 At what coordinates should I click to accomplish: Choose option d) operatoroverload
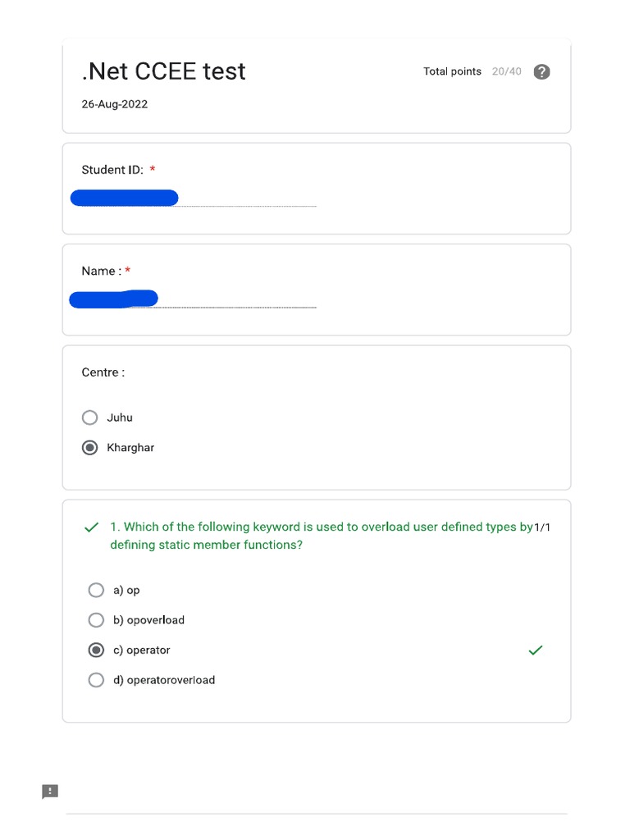tap(96, 680)
